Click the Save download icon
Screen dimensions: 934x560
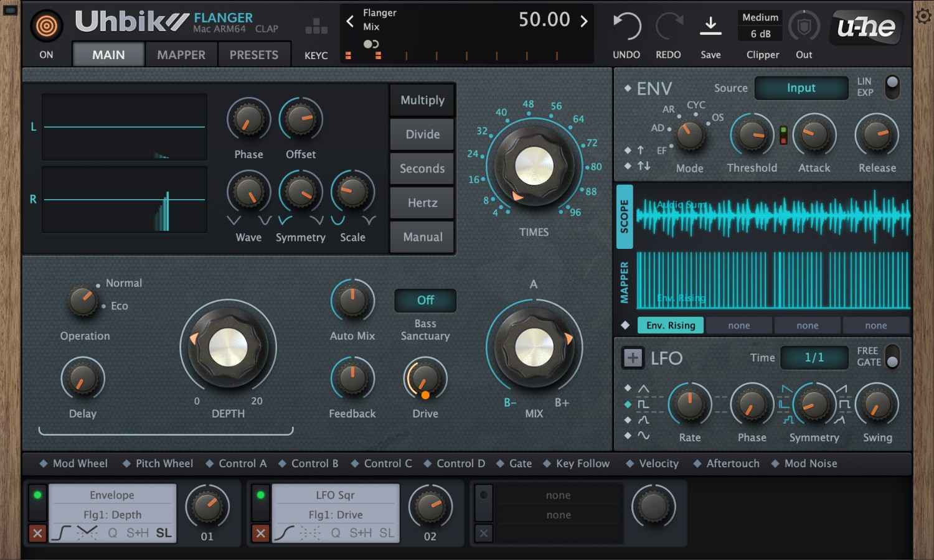click(711, 25)
